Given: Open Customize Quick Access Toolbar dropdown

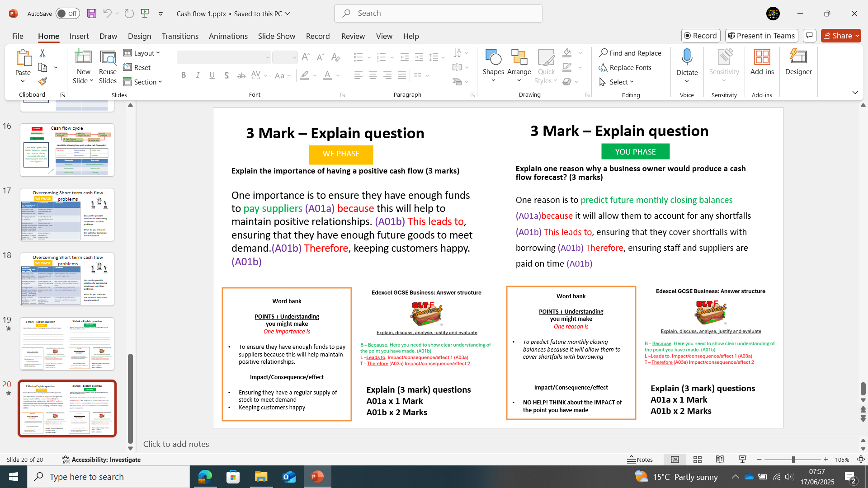Looking at the screenshot, I should point(160,14).
